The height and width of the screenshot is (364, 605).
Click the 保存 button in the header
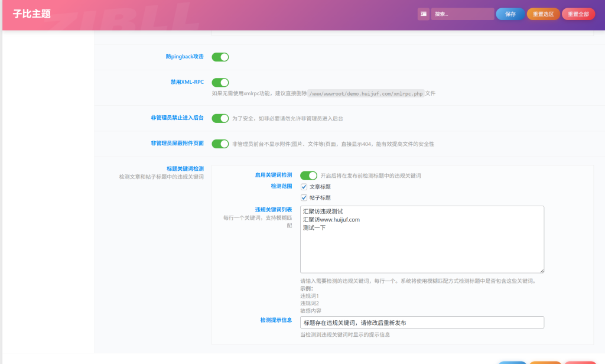[510, 14]
